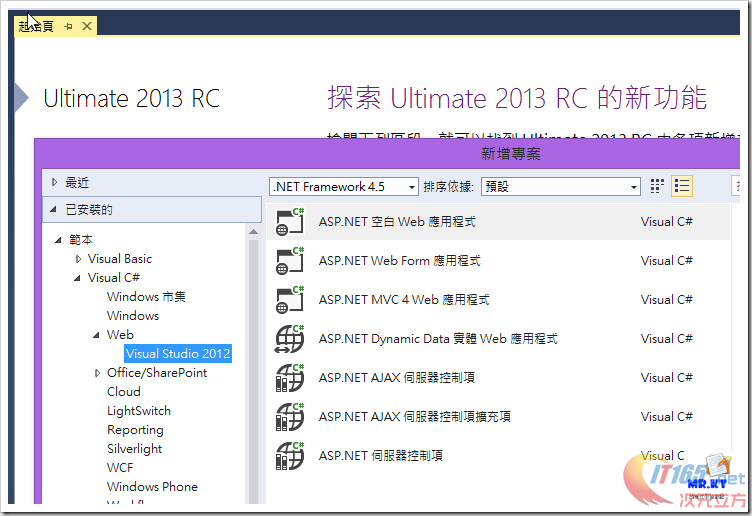Choose the ASP.NET AJAX 伺服器控制項 icon

(290, 377)
